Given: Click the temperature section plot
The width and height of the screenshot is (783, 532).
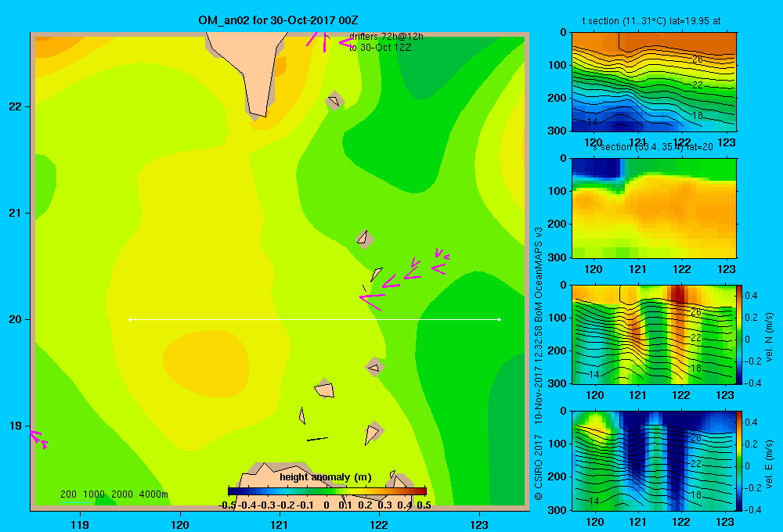Looking at the screenshot, I should coord(654,82).
